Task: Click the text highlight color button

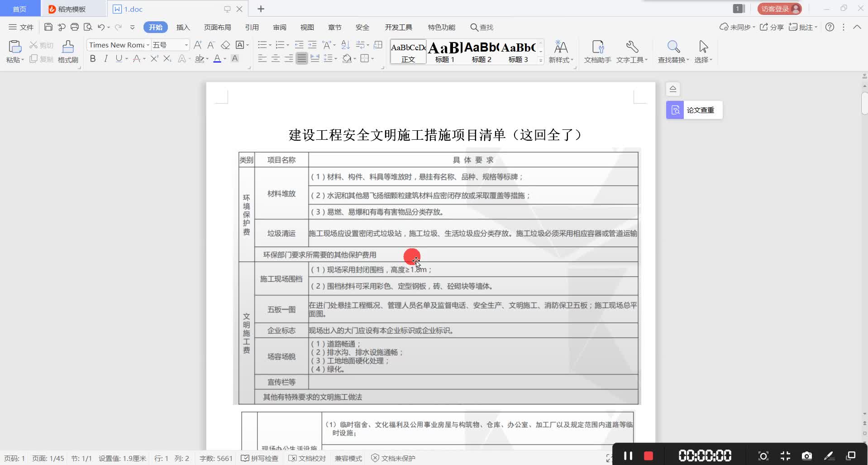Action: point(199,58)
